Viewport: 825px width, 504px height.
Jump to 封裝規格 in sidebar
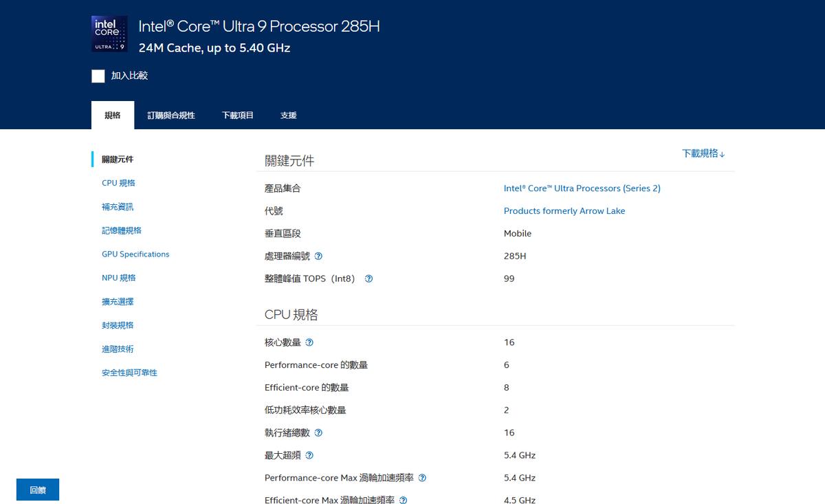tap(118, 325)
